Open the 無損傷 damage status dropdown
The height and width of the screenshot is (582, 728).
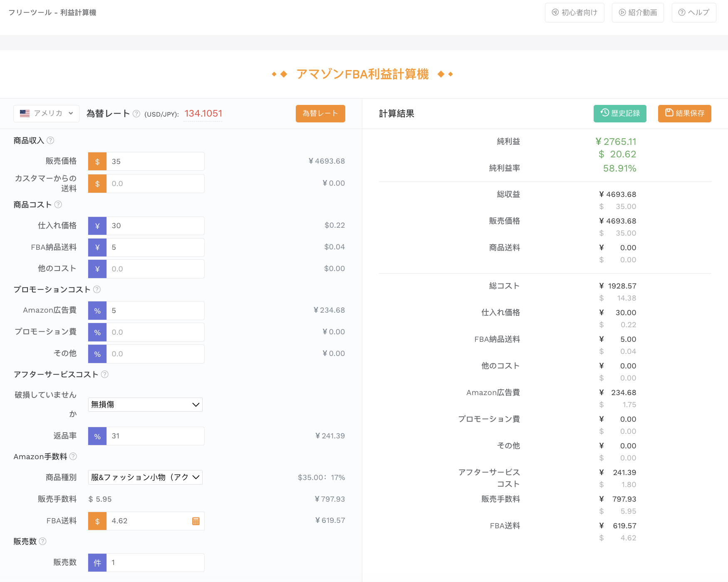(x=145, y=405)
